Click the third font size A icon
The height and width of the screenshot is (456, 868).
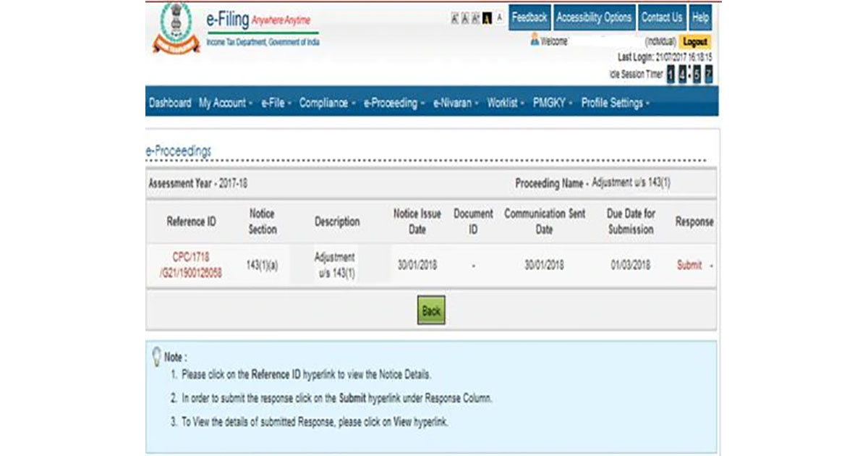point(475,19)
